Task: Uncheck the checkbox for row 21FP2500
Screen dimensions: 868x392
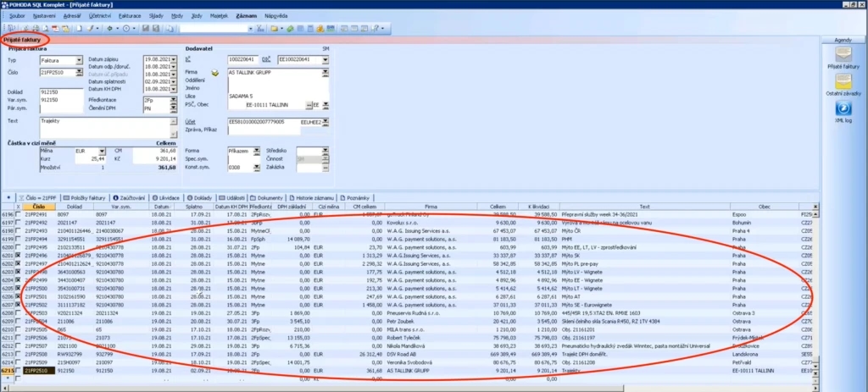Action: click(18, 288)
